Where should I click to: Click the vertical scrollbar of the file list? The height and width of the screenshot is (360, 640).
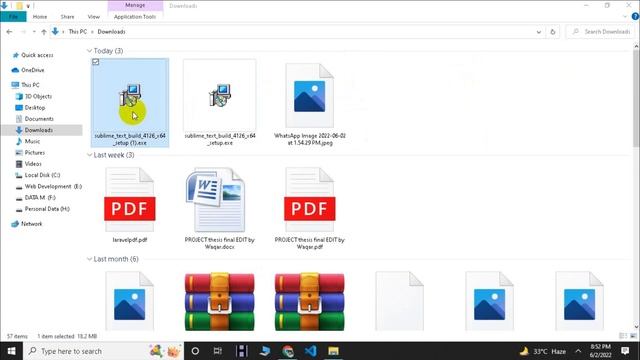pos(636,98)
